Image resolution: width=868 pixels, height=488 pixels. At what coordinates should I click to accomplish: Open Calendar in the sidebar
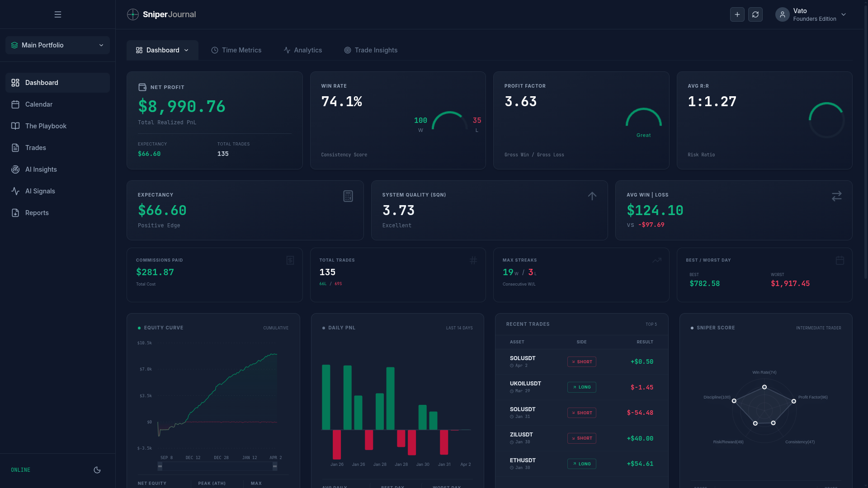point(58,104)
